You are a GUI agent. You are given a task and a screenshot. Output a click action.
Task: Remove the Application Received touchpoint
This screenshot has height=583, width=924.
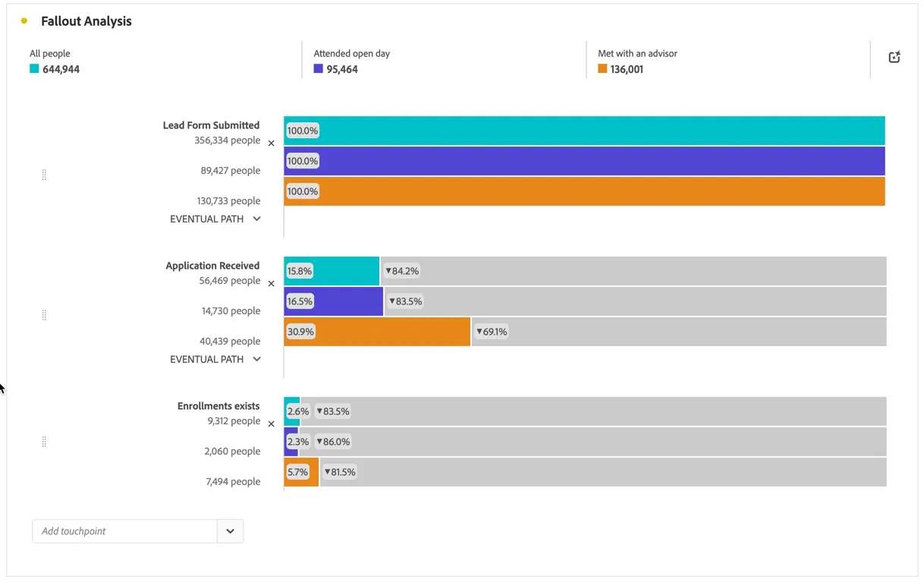pos(271,283)
